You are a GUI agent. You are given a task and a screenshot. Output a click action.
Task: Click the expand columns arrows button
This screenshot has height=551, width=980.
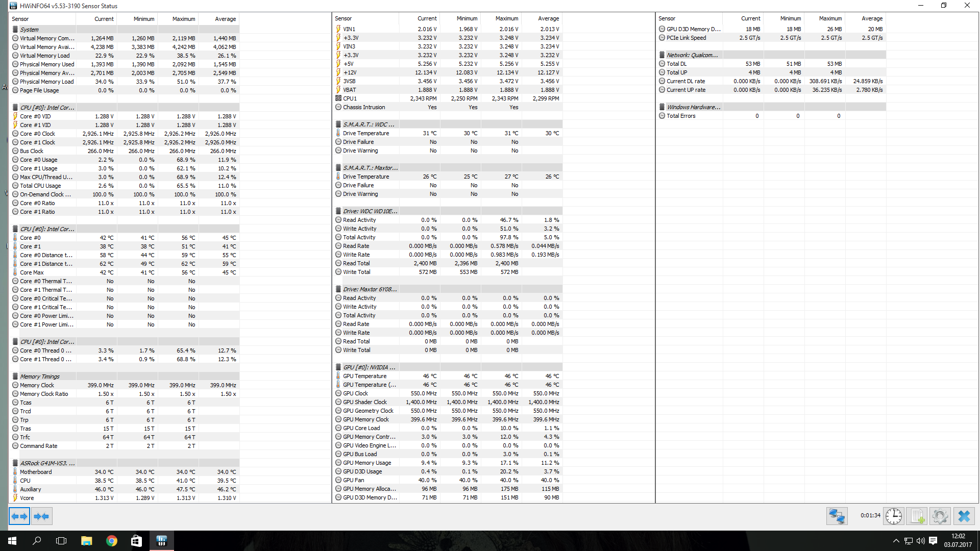(x=19, y=516)
